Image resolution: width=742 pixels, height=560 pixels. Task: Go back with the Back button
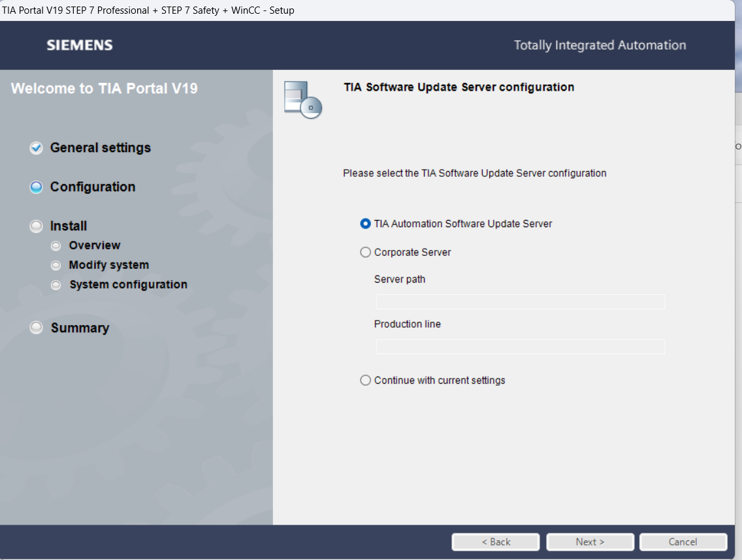[496, 542]
